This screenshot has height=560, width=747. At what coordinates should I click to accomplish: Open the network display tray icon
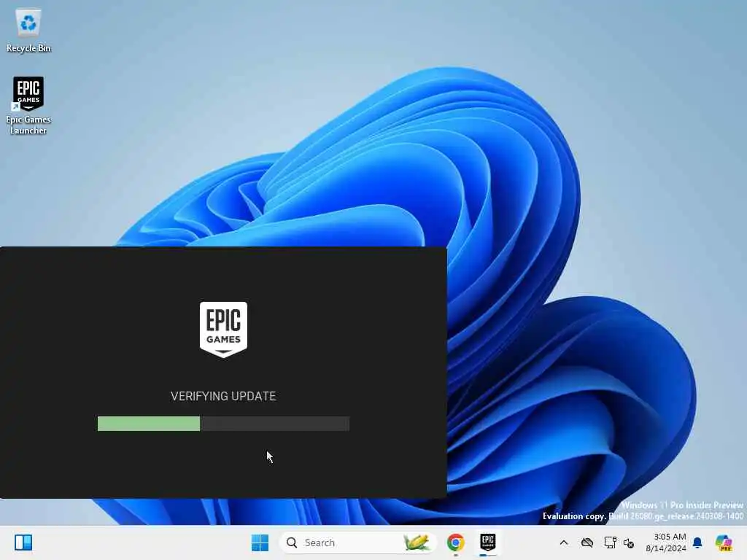pyautogui.click(x=611, y=542)
